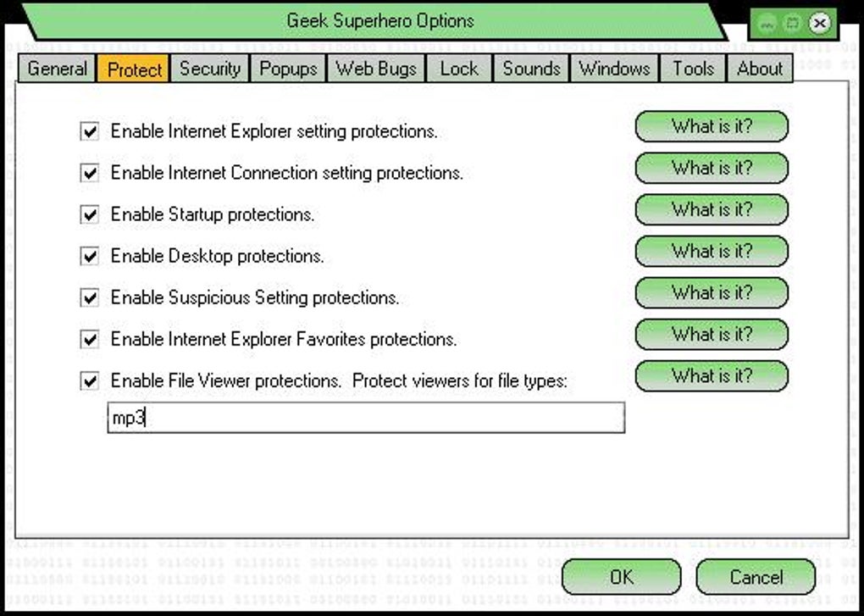Click the file types text field
Screen dimensions: 864x616
click(x=366, y=418)
